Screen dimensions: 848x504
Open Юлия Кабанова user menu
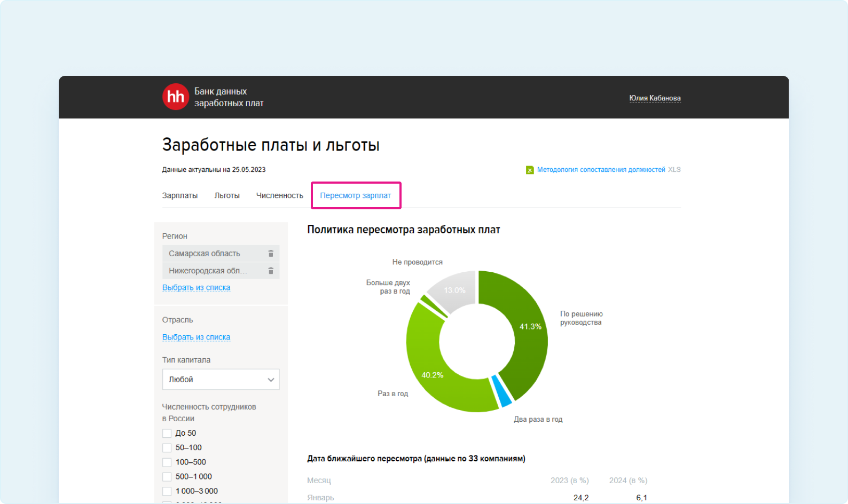click(655, 98)
